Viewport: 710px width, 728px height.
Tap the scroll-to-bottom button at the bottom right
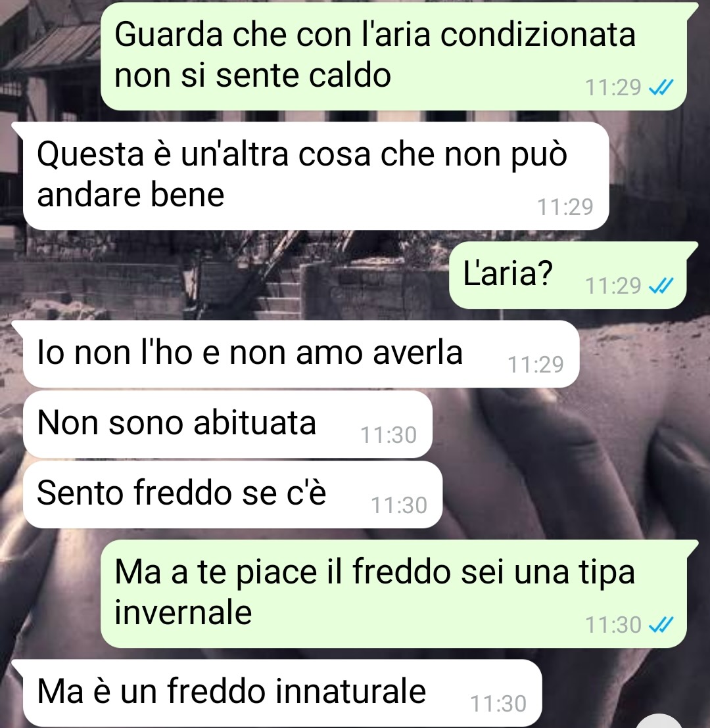[658, 721]
